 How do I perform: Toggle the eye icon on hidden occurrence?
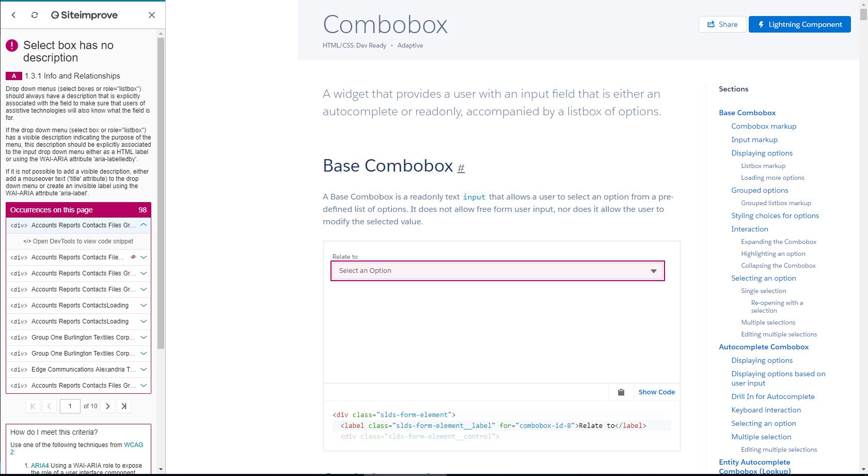133,256
